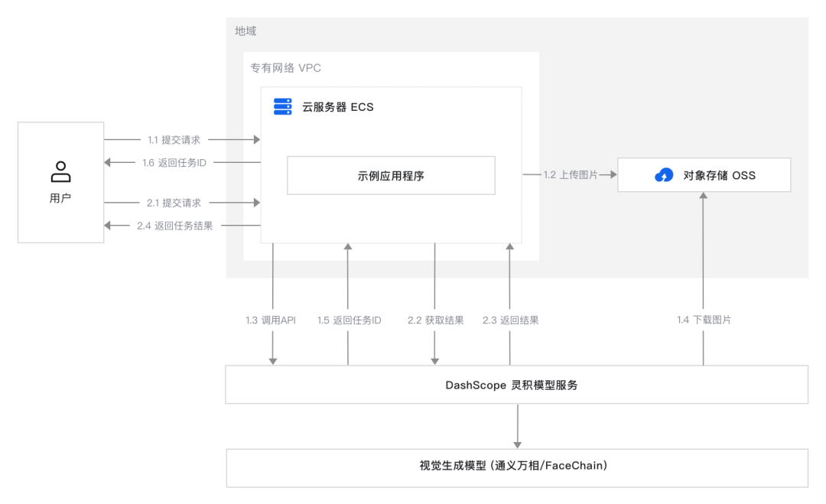Click the 2.3 返回结果 label
Viewport: 826px width, 504px height.
510,320
